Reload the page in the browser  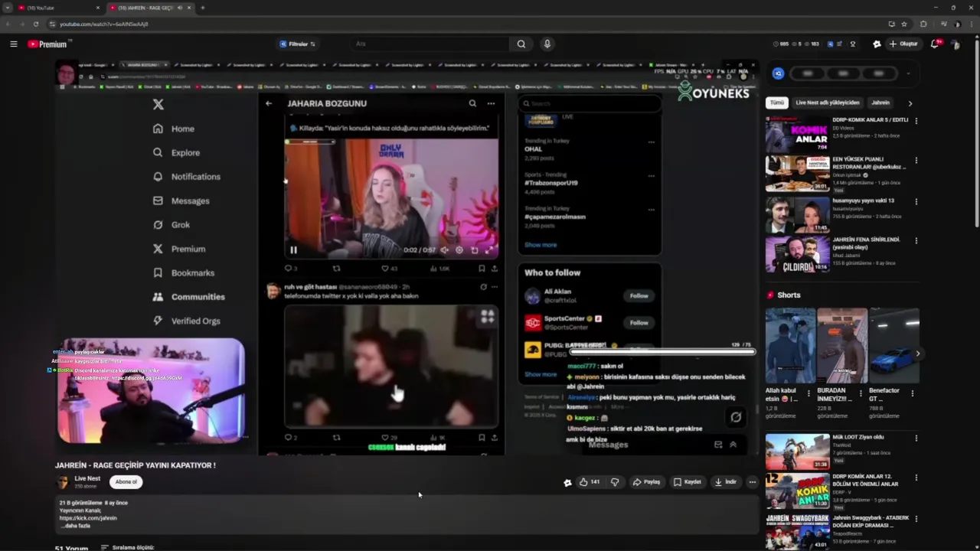pos(35,24)
